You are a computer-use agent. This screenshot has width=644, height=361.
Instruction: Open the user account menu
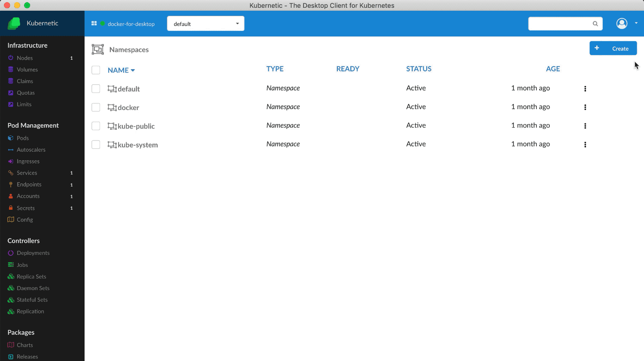click(x=622, y=24)
